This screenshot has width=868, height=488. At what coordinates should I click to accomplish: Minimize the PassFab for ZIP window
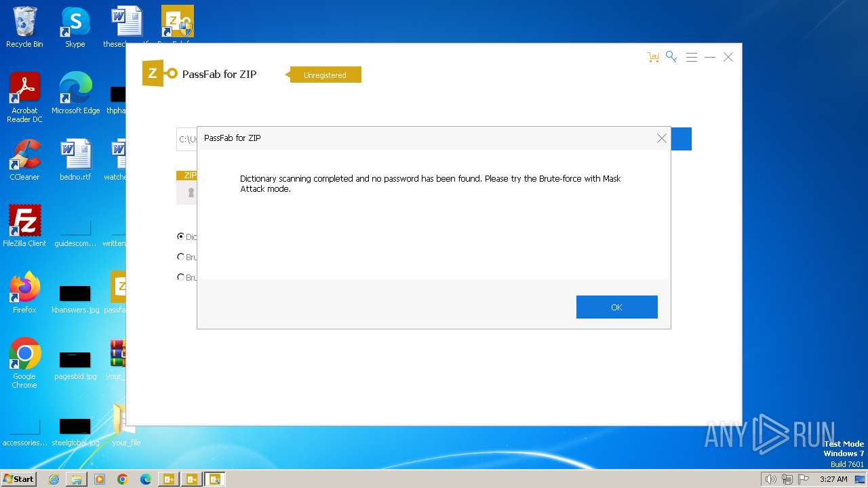710,58
